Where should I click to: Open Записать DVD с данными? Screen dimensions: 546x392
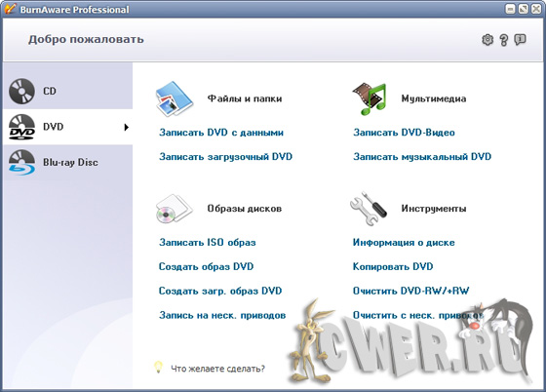click(221, 133)
